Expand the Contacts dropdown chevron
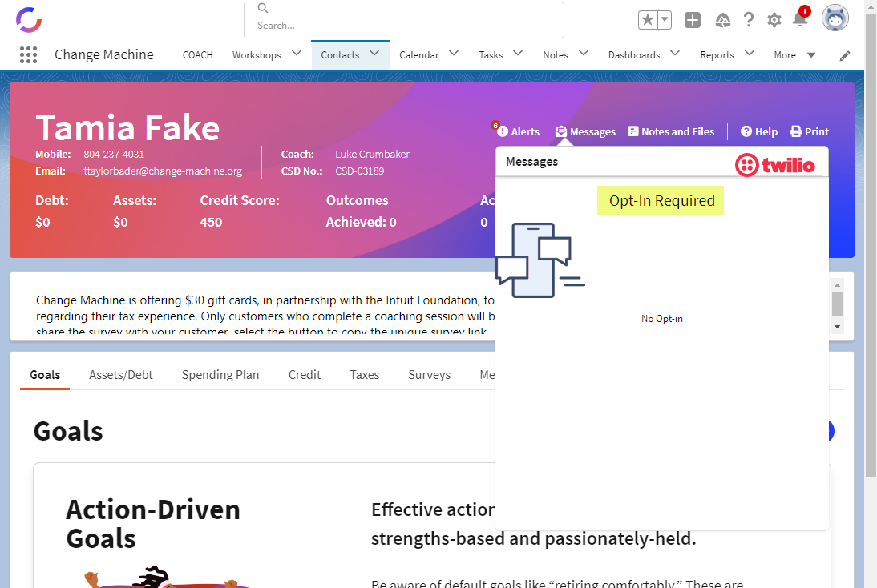Screen dimensions: 877x588 374,53
